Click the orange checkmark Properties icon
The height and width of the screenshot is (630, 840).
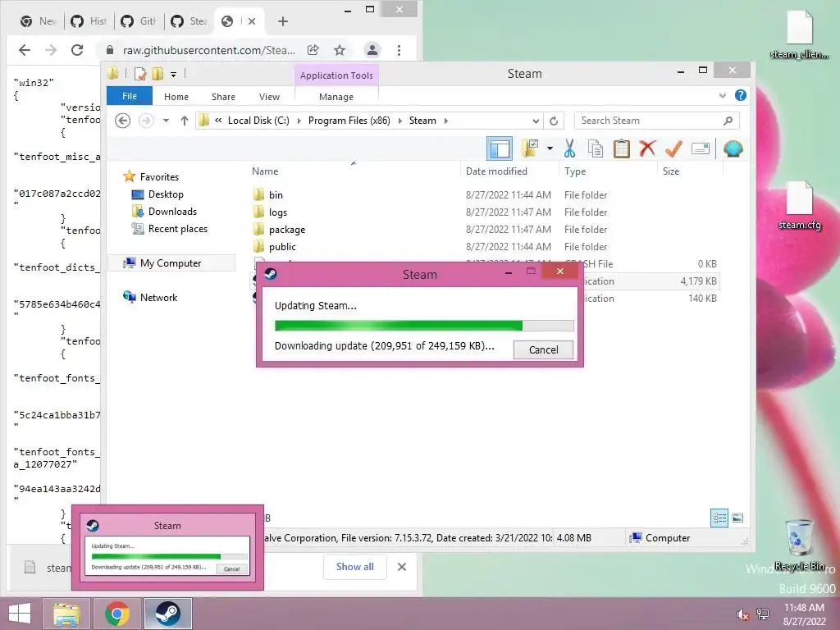pos(673,148)
